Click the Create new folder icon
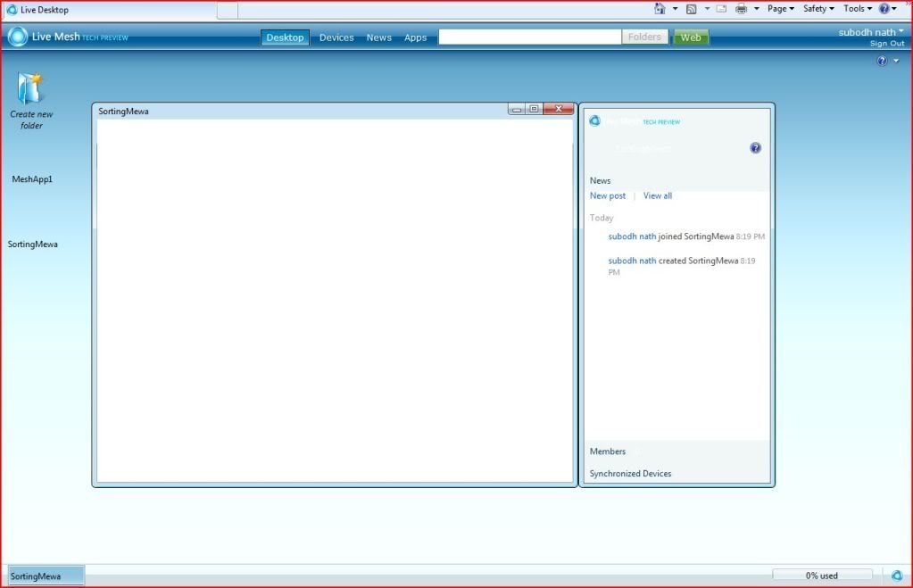The height and width of the screenshot is (588, 913). [29, 88]
